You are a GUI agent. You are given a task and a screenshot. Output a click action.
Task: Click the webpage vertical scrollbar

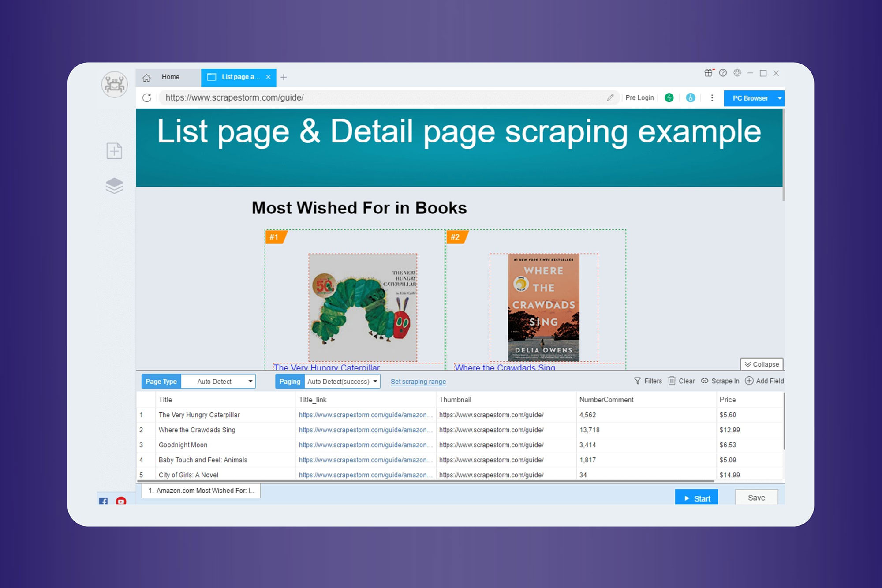(784, 155)
